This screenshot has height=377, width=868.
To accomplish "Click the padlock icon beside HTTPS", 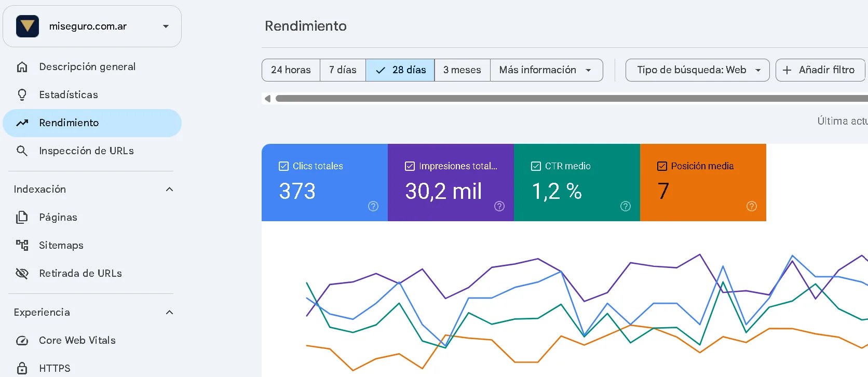I will tap(22, 368).
